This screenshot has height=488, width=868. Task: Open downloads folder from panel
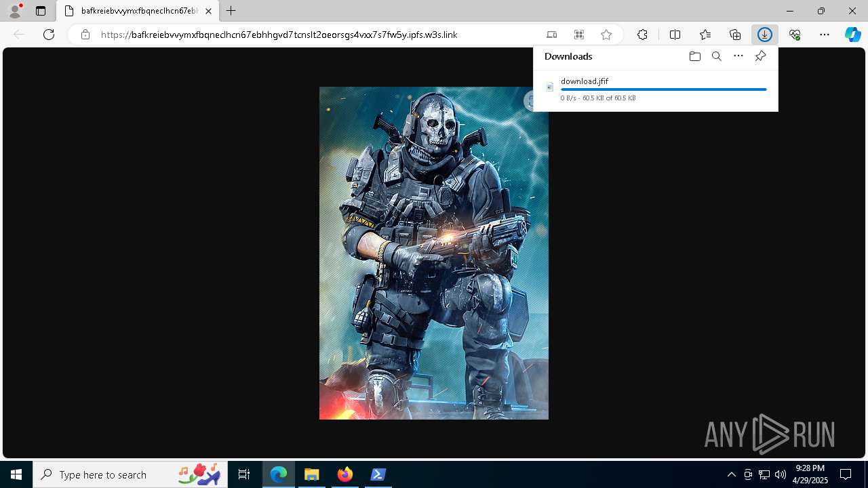tap(694, 56)
